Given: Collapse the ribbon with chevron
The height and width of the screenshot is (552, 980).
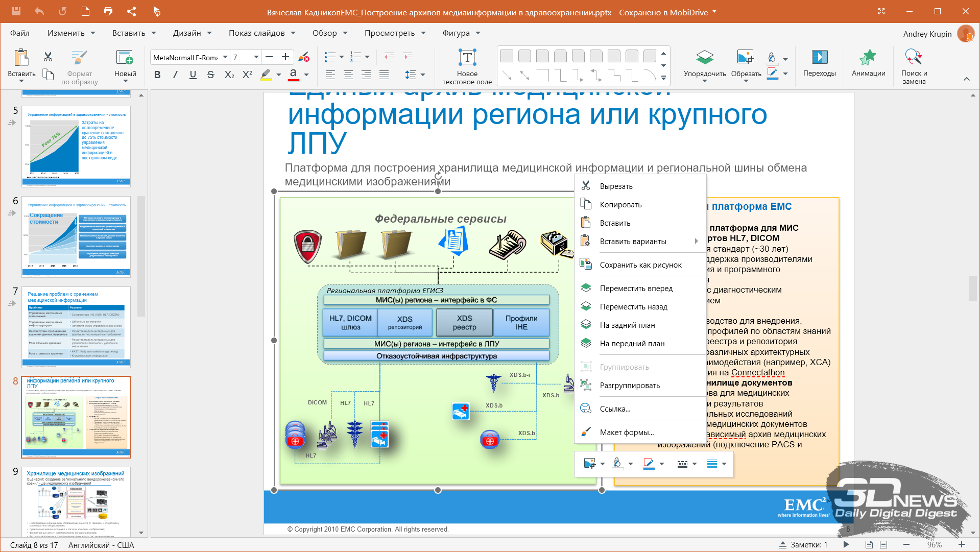Looking at the screenshot, I should pyautogui.click(x=966, y=79).
